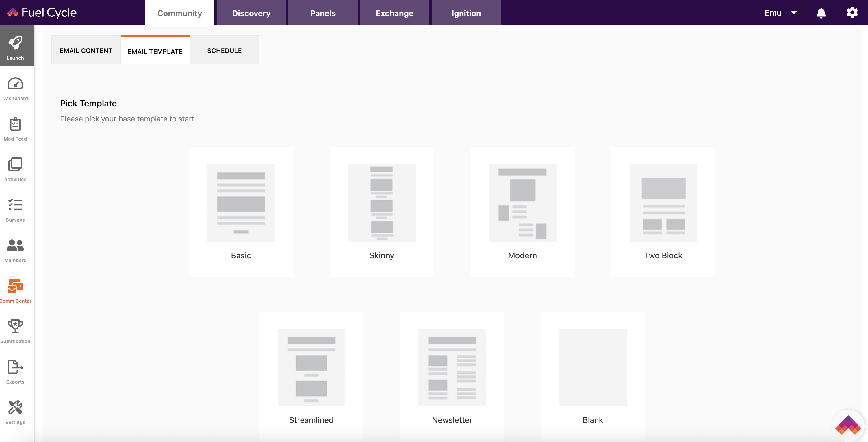Choose the Modern template thumbnail
Viewport: 868px width, 442px height.
click(522, 203)
